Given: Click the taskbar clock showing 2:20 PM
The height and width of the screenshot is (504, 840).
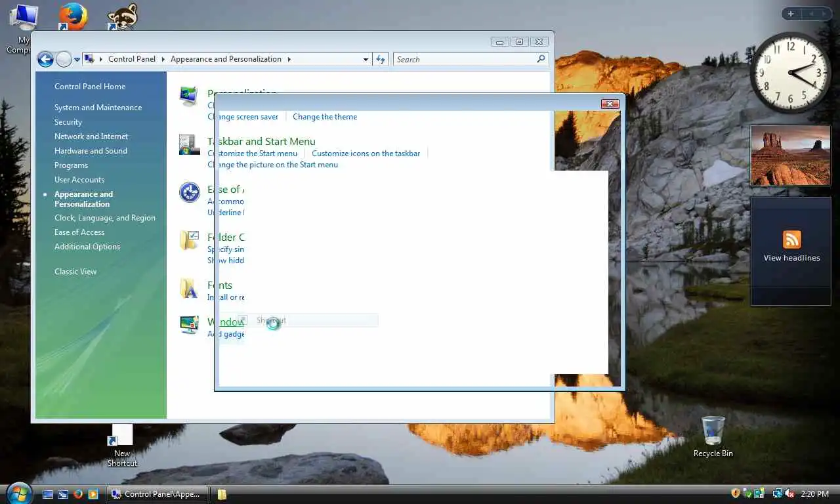Looking at the screenshot, I should tap(814, 494).
